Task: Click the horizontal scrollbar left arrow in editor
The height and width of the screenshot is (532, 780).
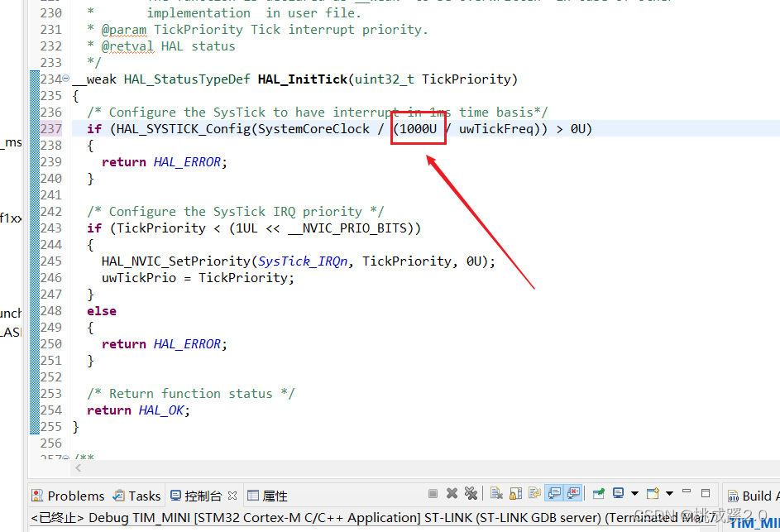Action: click(x=78, y=467)
